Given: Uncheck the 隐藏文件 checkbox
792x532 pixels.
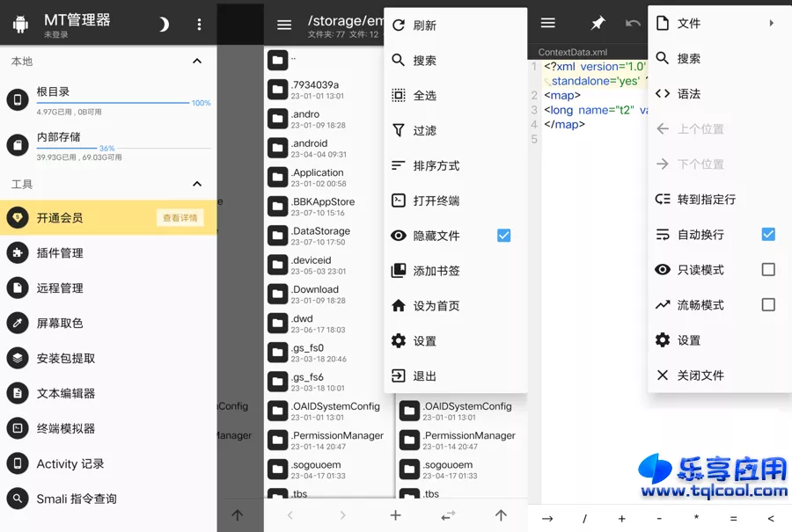Looking at the screenshot, I should (503, 236).
